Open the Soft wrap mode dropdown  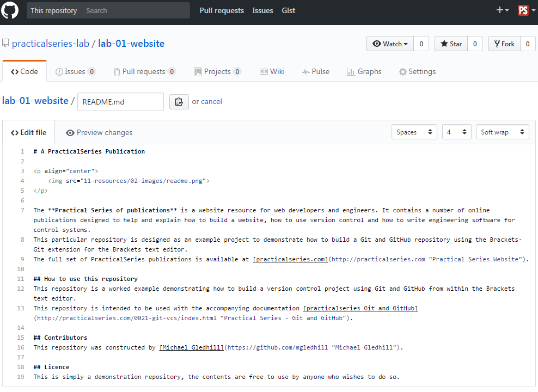pyautogui.click(x=502, y=132)
